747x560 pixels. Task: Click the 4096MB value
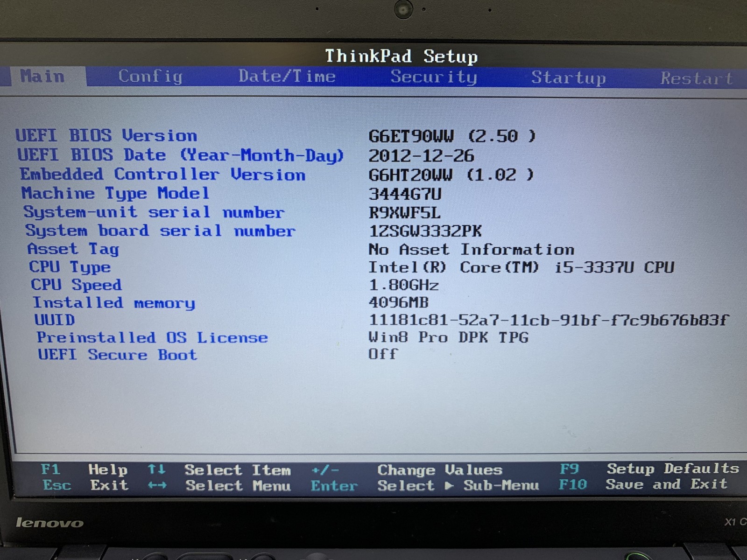[398, 302]
